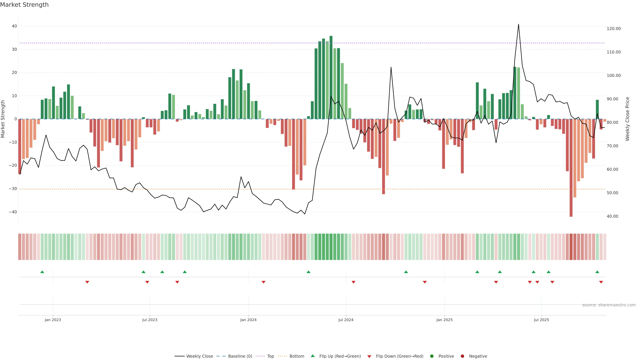Click the dark red Negative circle legend icon
The image size is (644, 362).
pos(462,356)
